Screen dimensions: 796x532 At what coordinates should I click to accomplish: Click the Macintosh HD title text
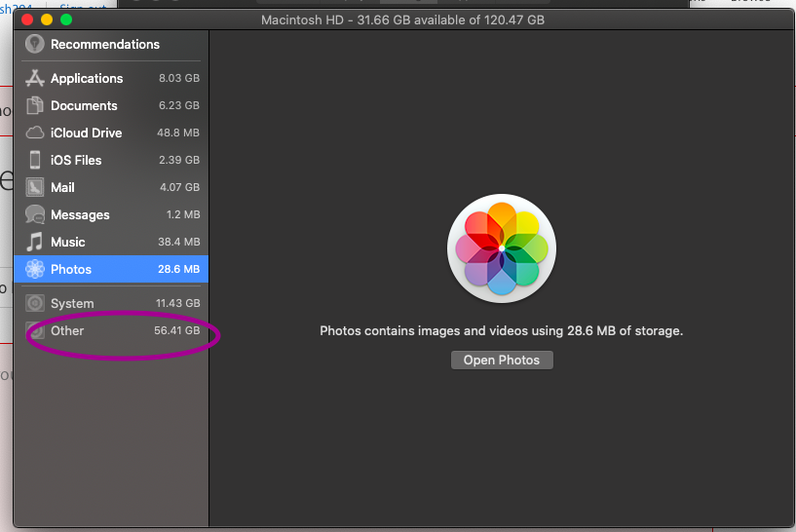pyautogui.click(x=402, y=19)
